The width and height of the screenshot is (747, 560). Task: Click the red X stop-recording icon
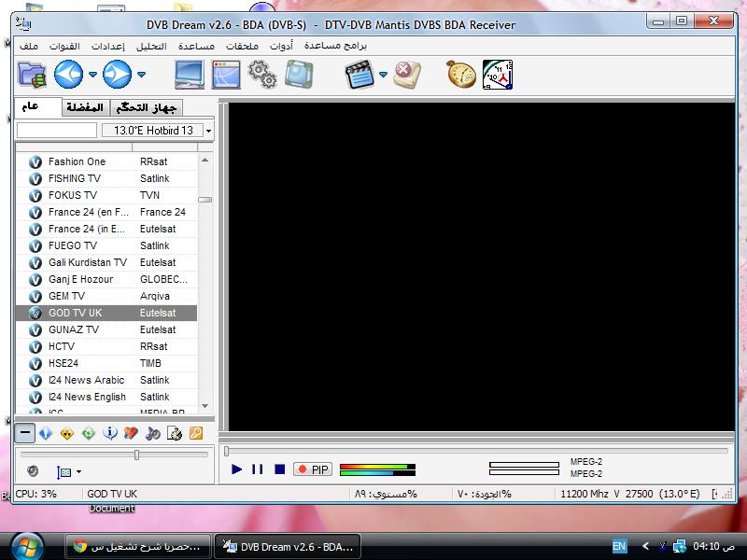click(407, 75)
